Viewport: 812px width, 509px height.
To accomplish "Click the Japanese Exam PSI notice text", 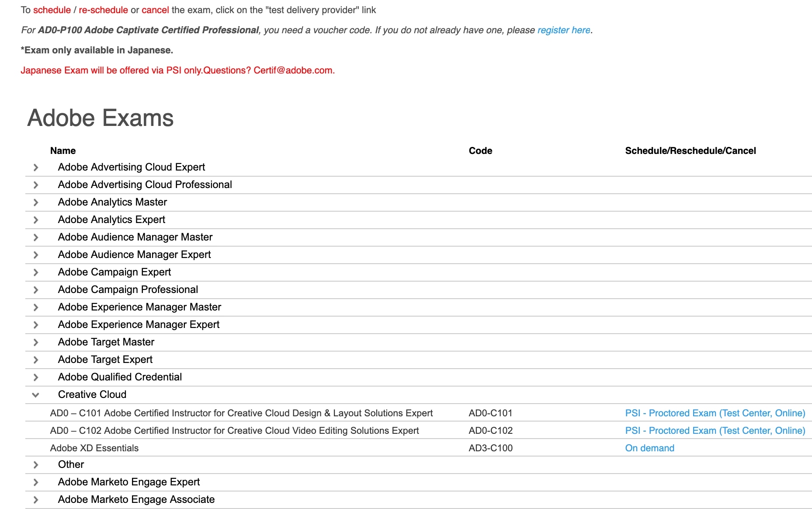I will point(178,70).
